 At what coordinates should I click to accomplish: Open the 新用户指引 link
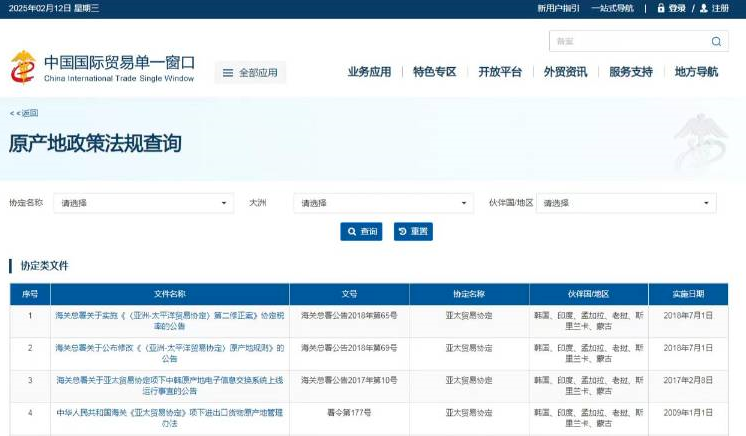coord(558,8)
